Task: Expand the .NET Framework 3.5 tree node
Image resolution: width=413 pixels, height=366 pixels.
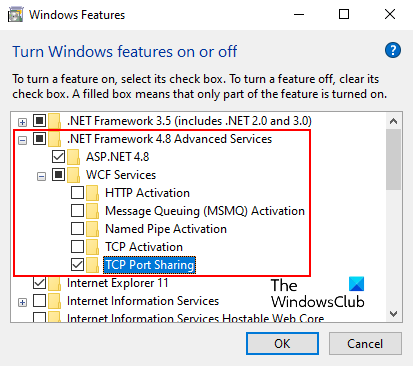Action: click(22, 122)
